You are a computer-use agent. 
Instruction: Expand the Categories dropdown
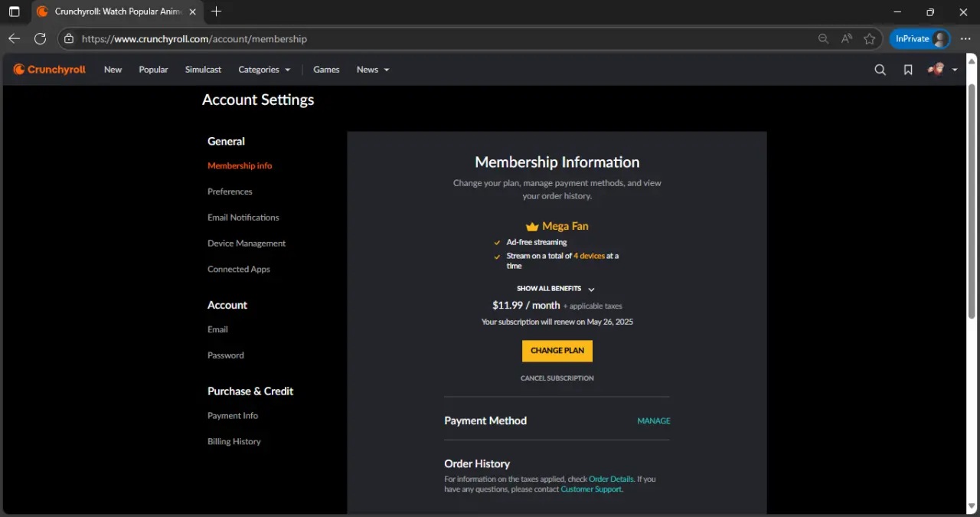(x=264, y=70)
